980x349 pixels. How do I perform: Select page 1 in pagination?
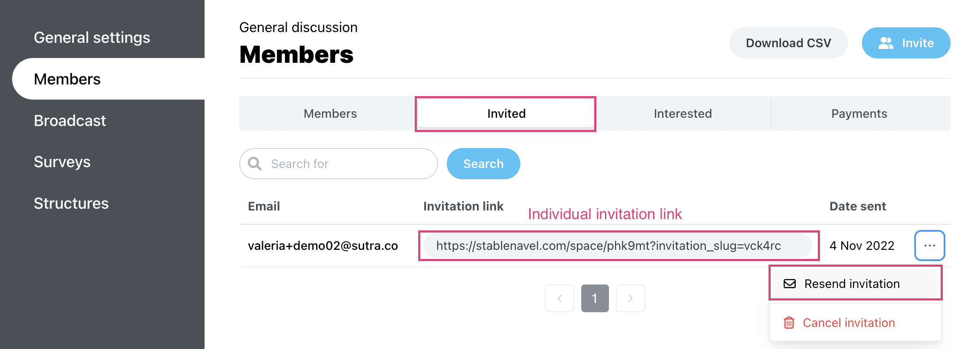point(595,298)
